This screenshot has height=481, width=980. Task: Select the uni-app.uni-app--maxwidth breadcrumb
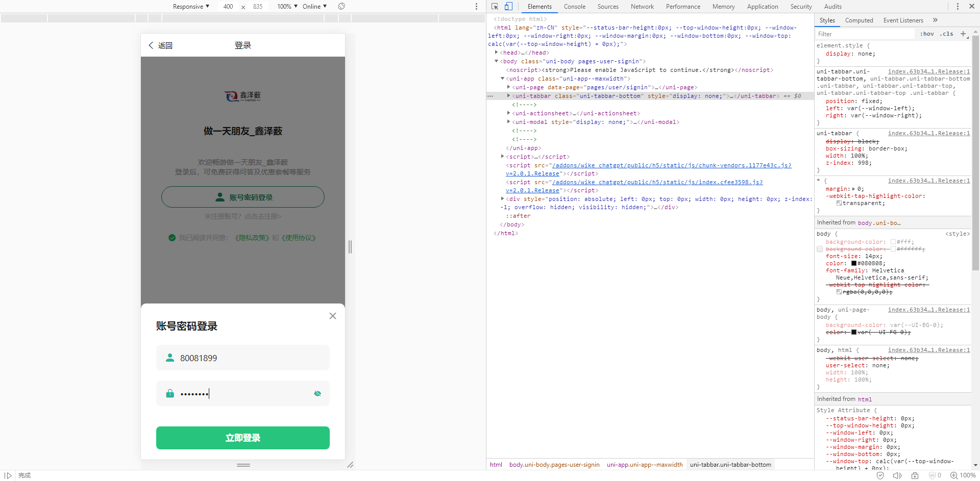coord(645,464)
